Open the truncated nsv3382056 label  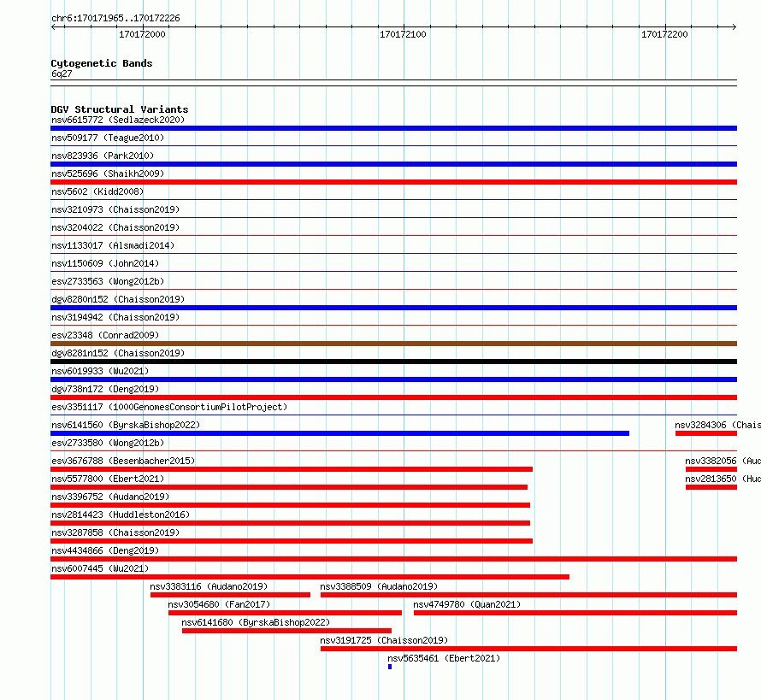pyautogui.click(x=723, y=461)
